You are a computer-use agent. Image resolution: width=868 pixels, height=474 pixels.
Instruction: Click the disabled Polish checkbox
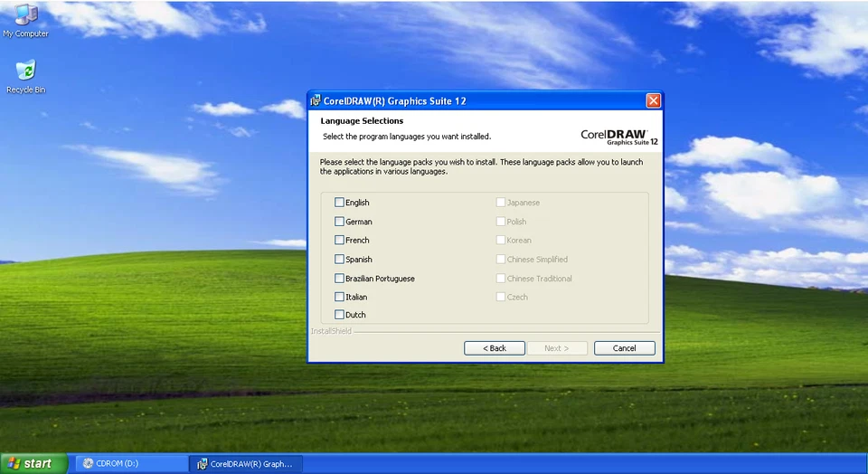(500, 222)
